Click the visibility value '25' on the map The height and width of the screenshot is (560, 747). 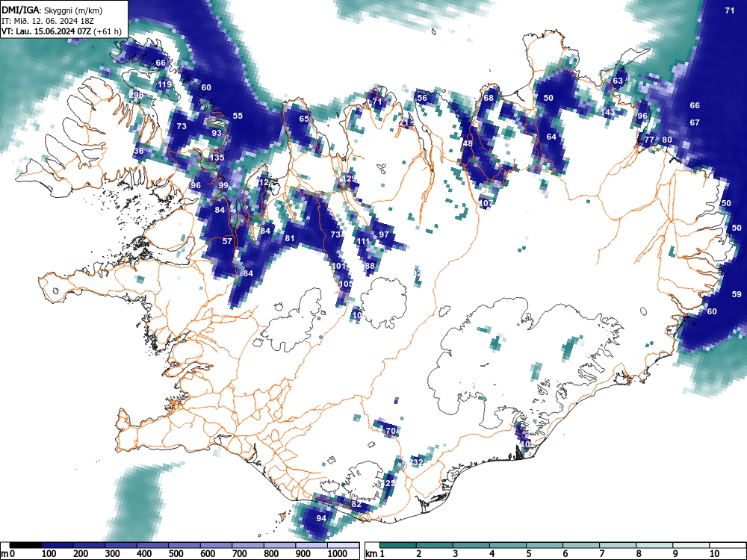(x=390, y=483)
